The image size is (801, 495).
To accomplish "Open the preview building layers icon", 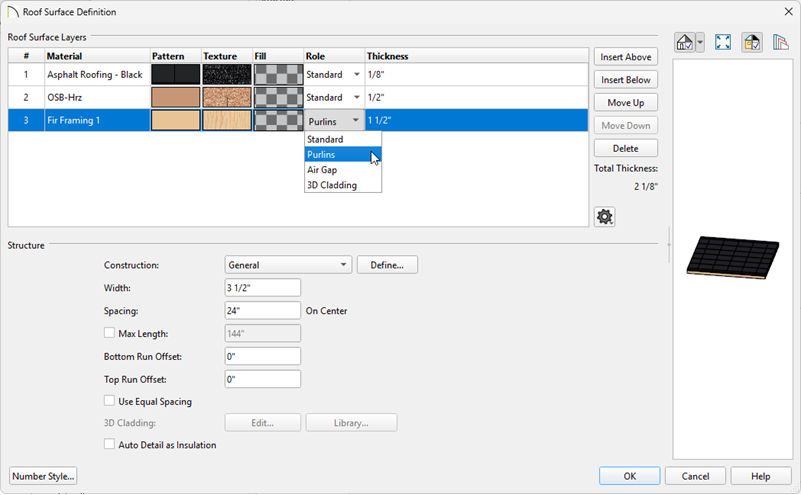I will pyautogui.click(x=781, y=42).
